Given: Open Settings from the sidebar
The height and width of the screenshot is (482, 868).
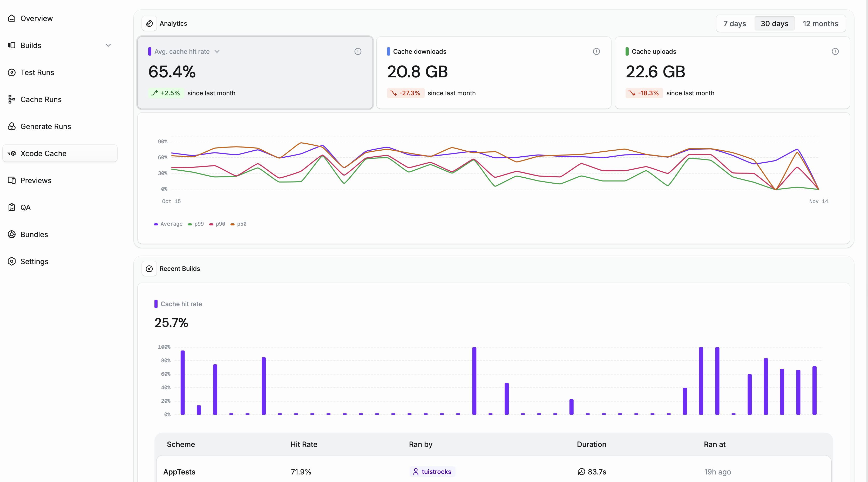Looking at the screenshot, I should tap(34, 261).
